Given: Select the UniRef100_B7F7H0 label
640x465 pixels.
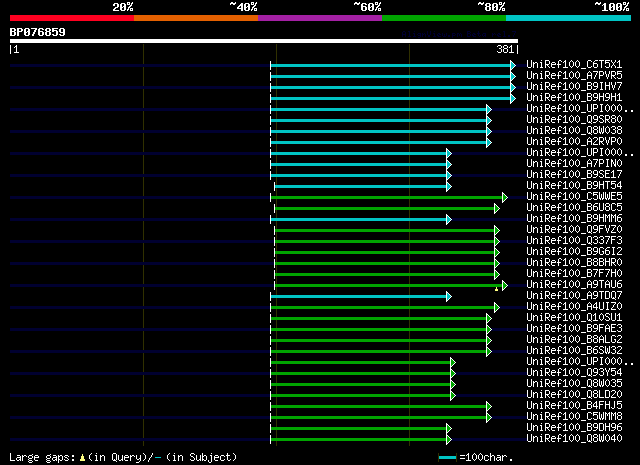Looking at the screenshot, I should point(574,274).
